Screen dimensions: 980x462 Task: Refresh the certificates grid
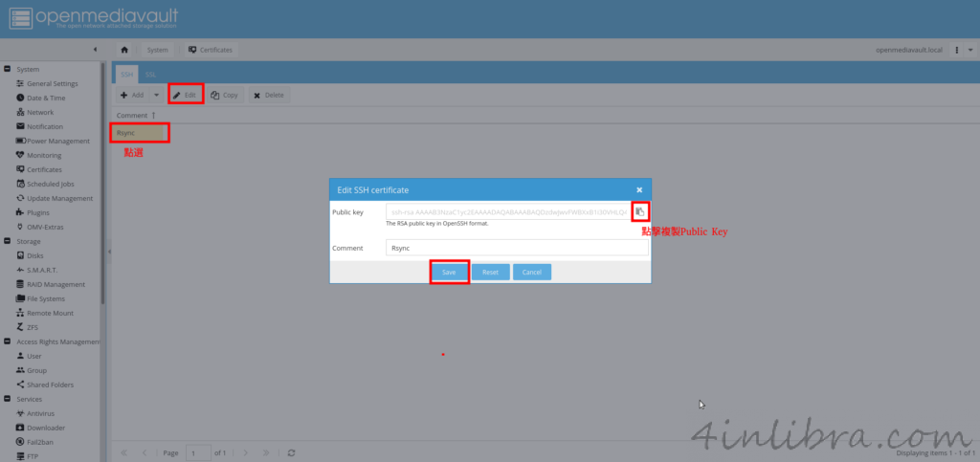291,451
